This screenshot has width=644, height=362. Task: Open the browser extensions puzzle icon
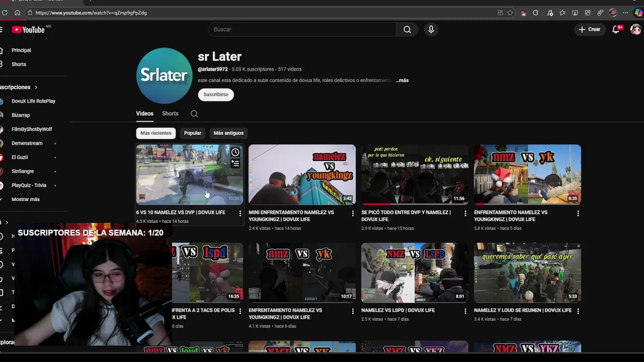(x=535, y=13)
